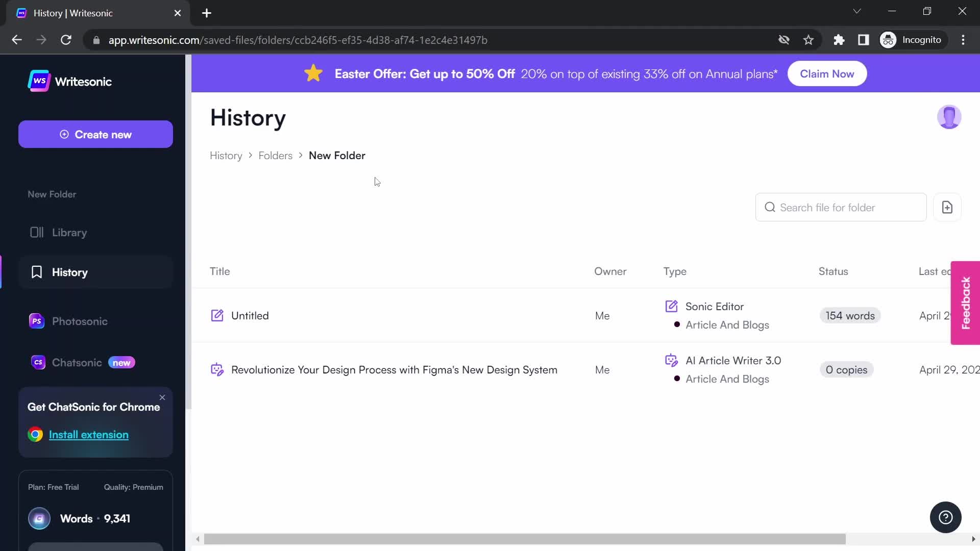
Task: Open the Library panel icon
Action: point(36,232)
